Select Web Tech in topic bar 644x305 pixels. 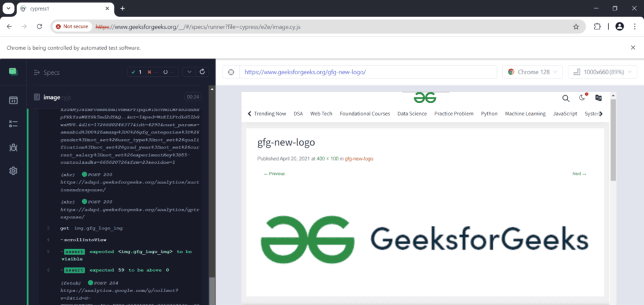[x=321, y=114]
